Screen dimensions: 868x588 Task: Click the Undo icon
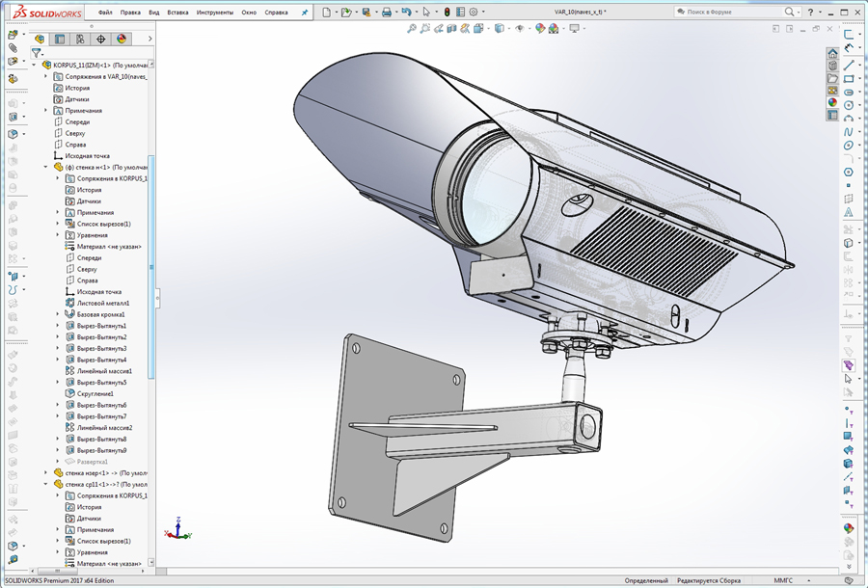click(407, 11)
